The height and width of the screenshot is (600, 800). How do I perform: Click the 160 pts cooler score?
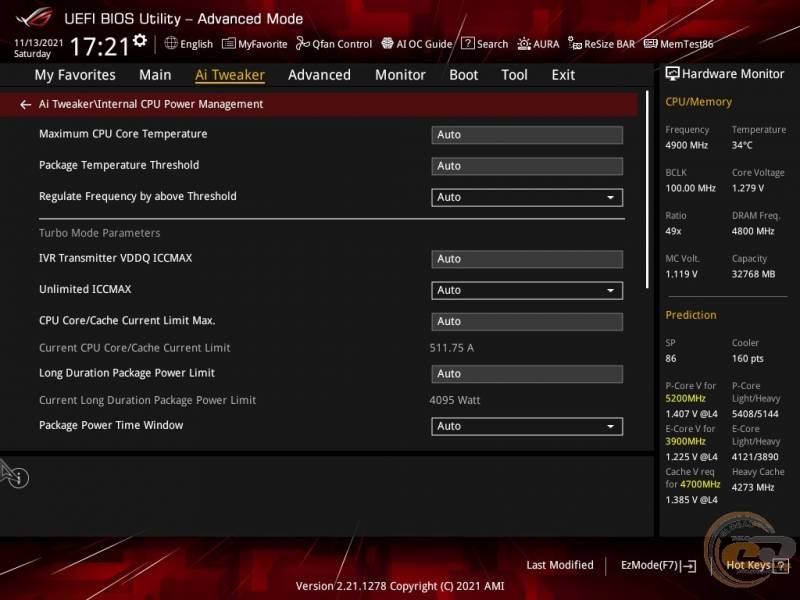click(747, 359)
